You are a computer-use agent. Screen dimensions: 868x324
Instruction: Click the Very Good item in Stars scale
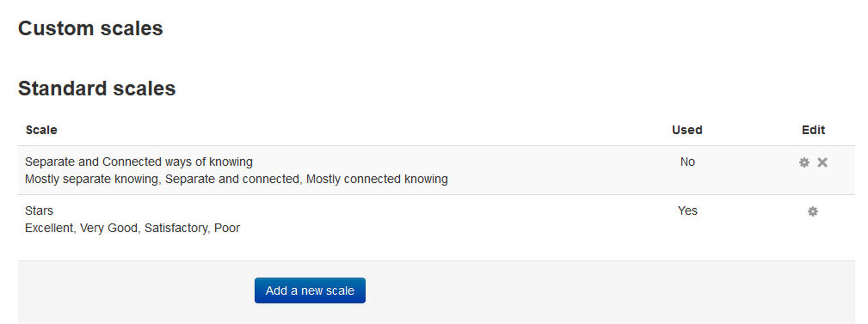click(x=109, y=228)
